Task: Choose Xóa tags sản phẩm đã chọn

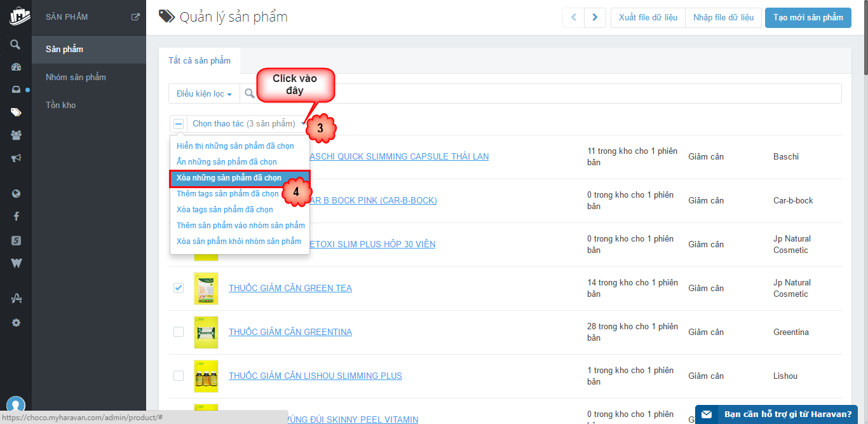Action: (225, 210)
